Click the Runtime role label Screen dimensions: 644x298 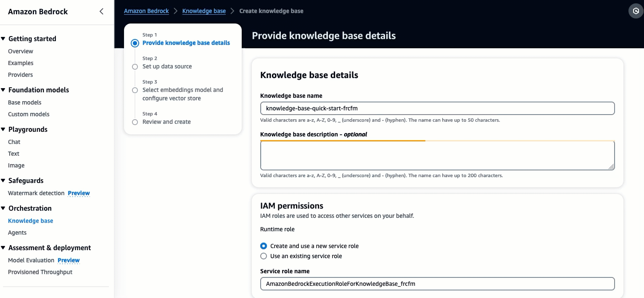(277, 229)
